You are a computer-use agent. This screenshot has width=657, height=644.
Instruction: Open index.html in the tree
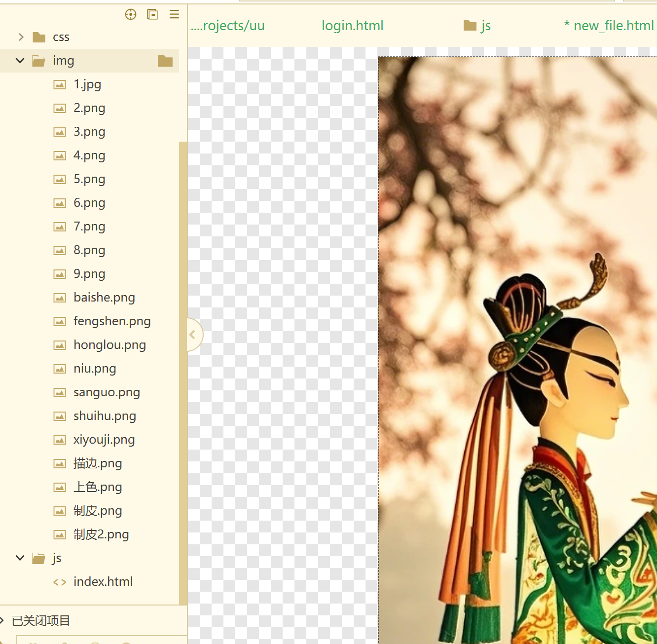(x=103, y=582)
